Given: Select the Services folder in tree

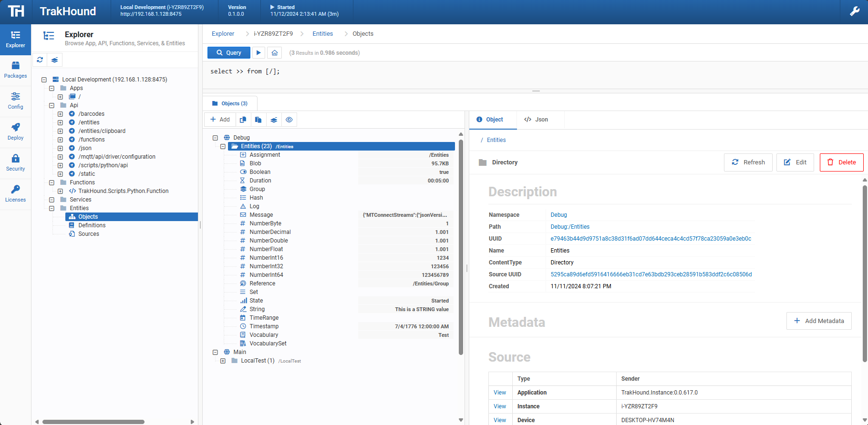Looking at the screenshot, I should click(80, 200).
